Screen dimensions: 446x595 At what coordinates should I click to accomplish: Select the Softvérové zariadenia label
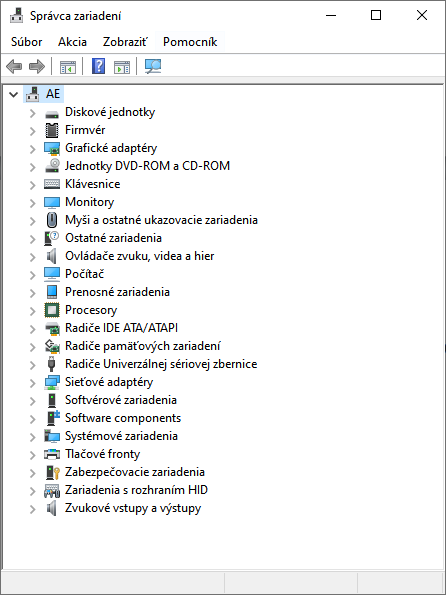[121, 400]
